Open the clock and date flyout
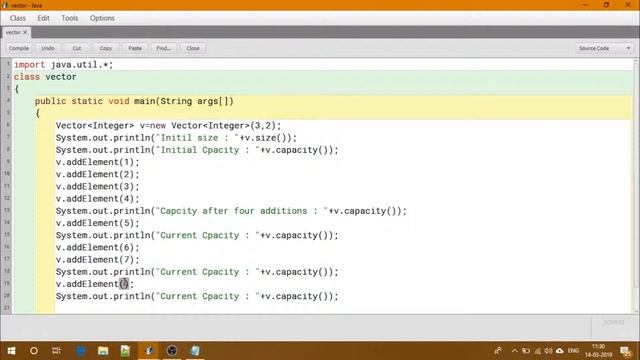The image size is (640, 360). point(599,351)
